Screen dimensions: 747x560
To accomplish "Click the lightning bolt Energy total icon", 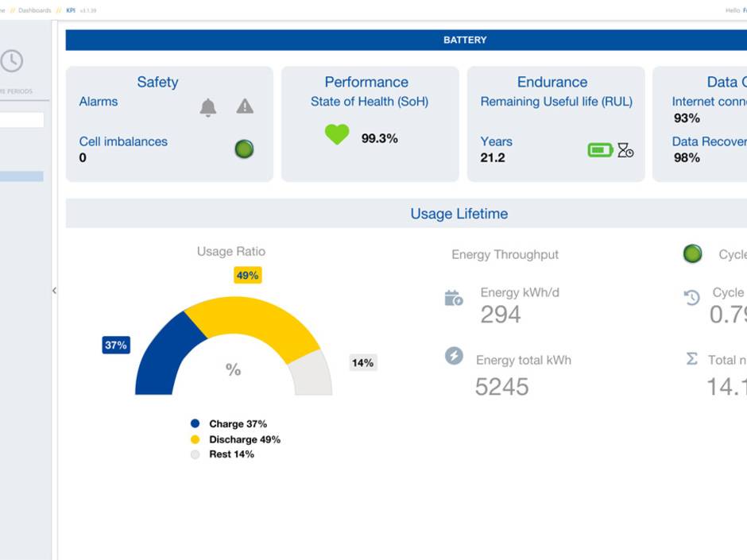I will tap(454, 355).
